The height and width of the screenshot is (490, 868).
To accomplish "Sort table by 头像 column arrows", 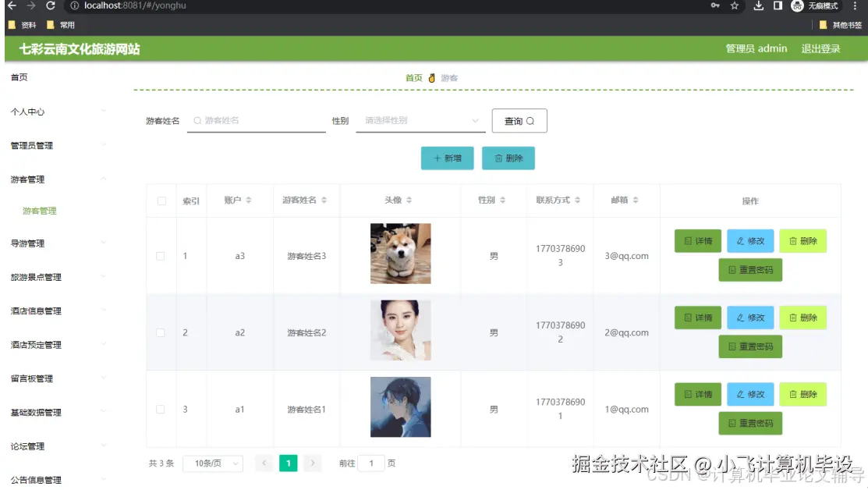I will click(x=409, y=200).
